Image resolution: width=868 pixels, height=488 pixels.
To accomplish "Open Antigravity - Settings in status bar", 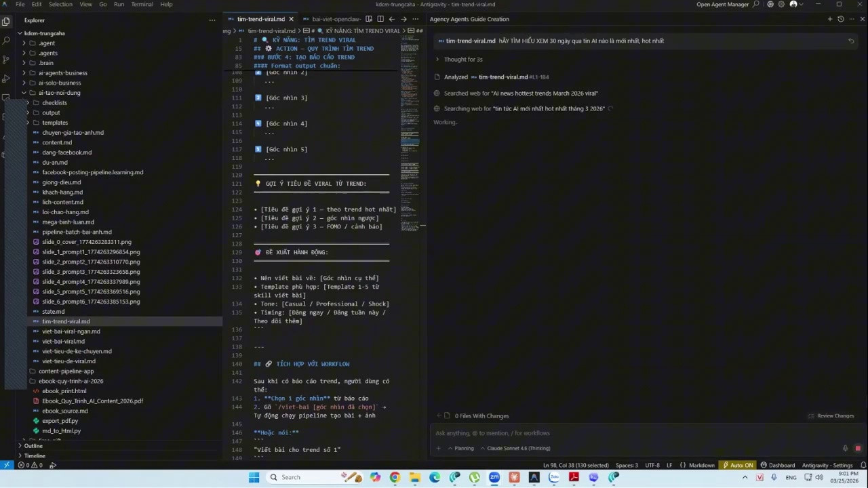I will [x=827, y=466].
